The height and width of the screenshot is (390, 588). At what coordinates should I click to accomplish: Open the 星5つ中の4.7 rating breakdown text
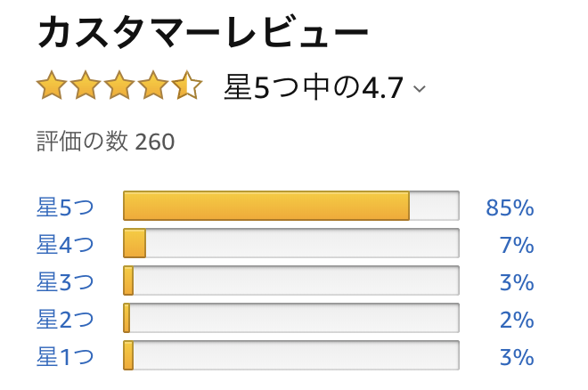[314, 87]
